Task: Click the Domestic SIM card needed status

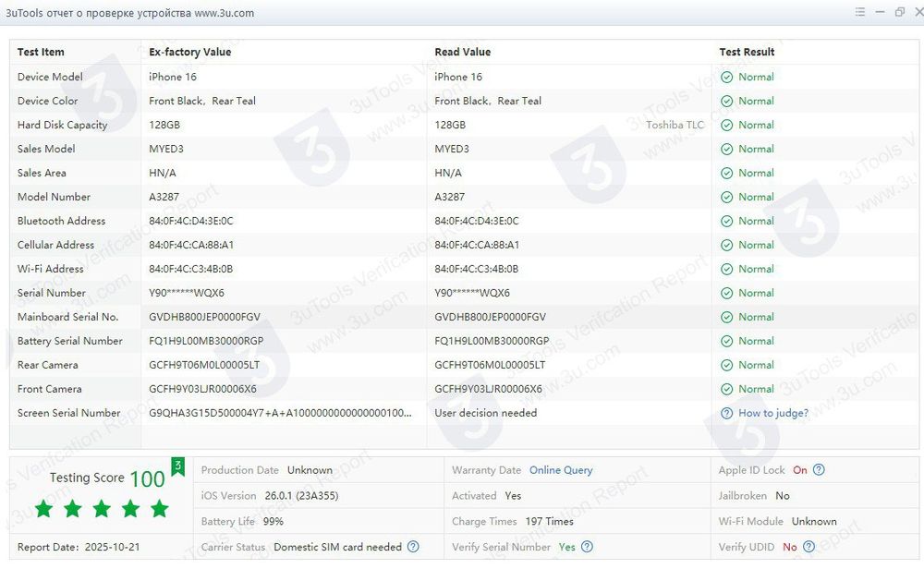Action: tap(337, 547)
